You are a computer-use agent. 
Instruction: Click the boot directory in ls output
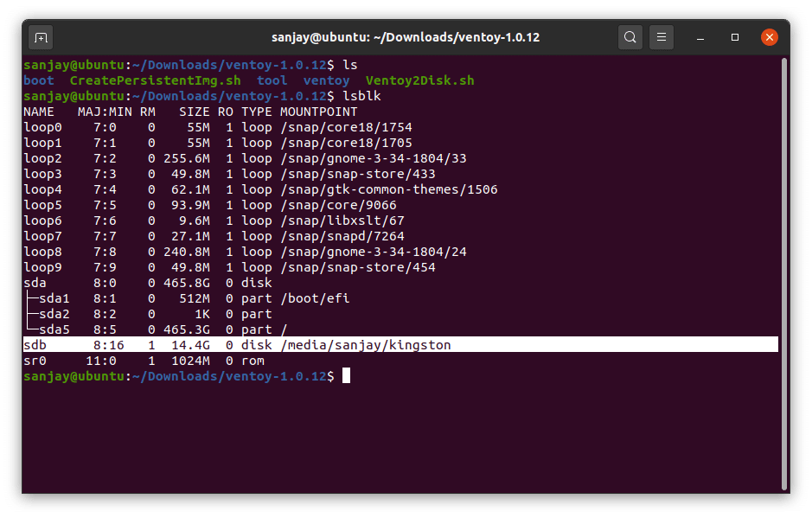coord(38,80)
